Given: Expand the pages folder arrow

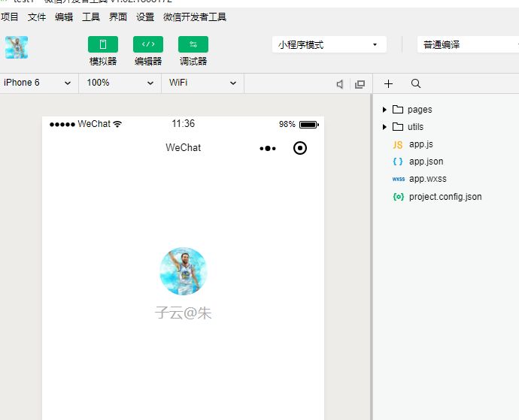Looking at the screenshot, I should tap(384, 110).
